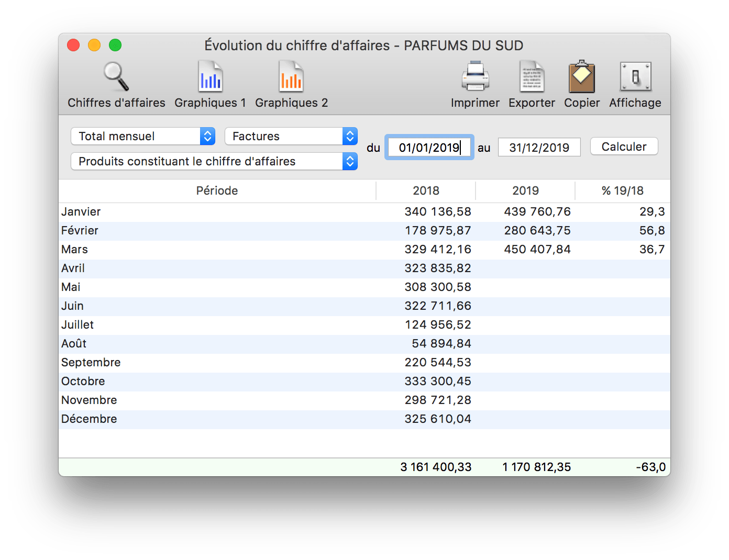Click the Exporter document icon
729x560 pixels.
click(532, 77)
